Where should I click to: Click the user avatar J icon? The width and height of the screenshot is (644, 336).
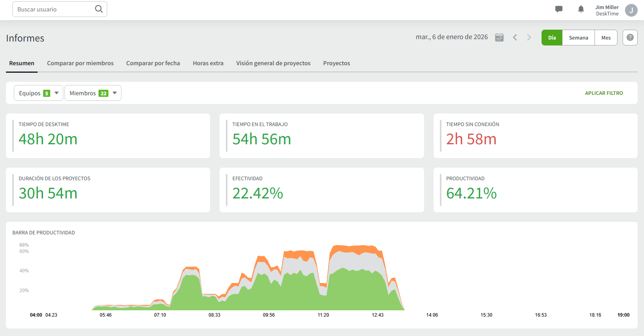[631, 10]
